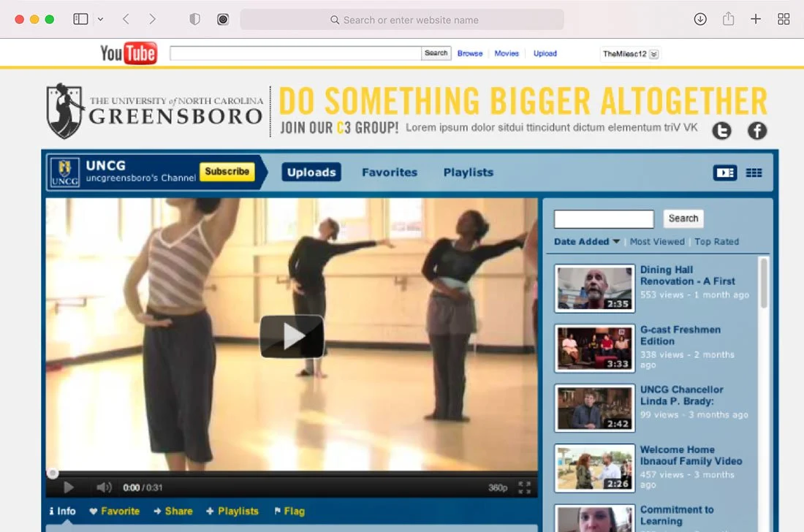Switch to the Uploads tab

(311, 172)
